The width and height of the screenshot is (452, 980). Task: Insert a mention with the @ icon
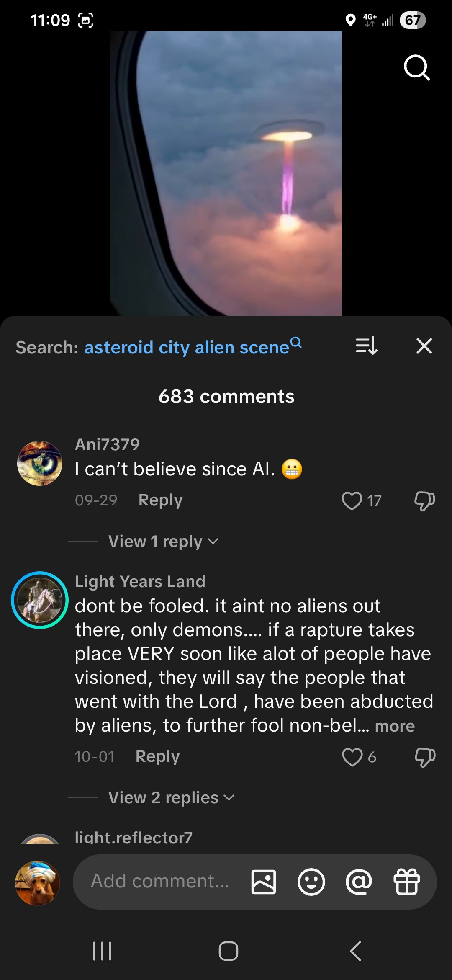point(359,882)
